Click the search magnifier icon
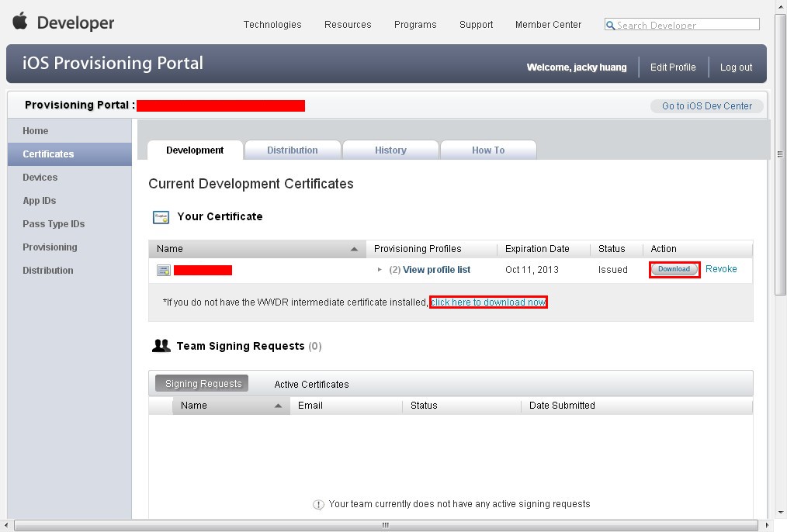Viewport: 787px width, 532px height. 610,25
